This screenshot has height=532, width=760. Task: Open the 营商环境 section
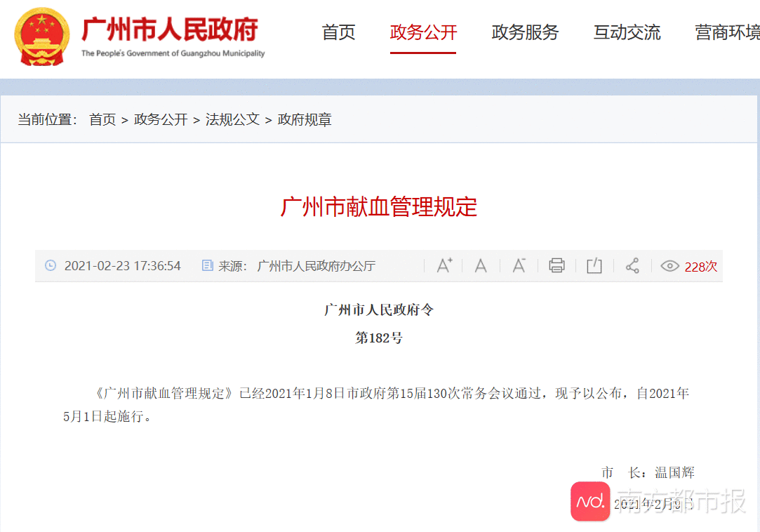coord(726,32)
